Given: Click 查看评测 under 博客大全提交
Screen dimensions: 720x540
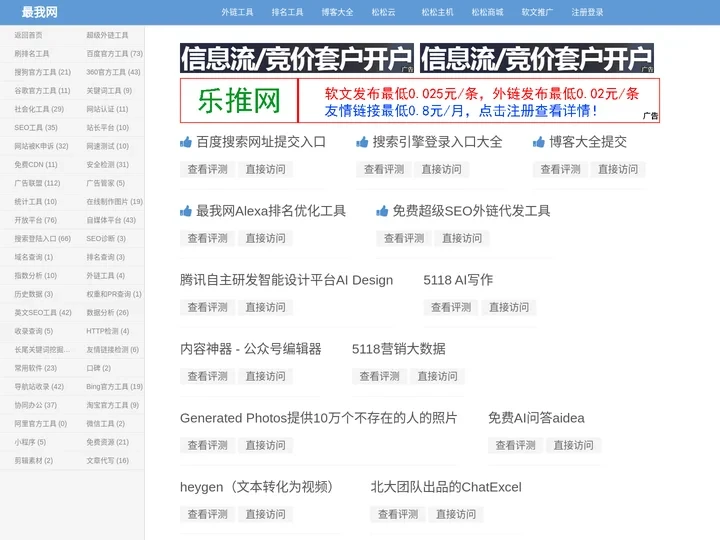Looking at the screenshot, I should tap(560, 169).
